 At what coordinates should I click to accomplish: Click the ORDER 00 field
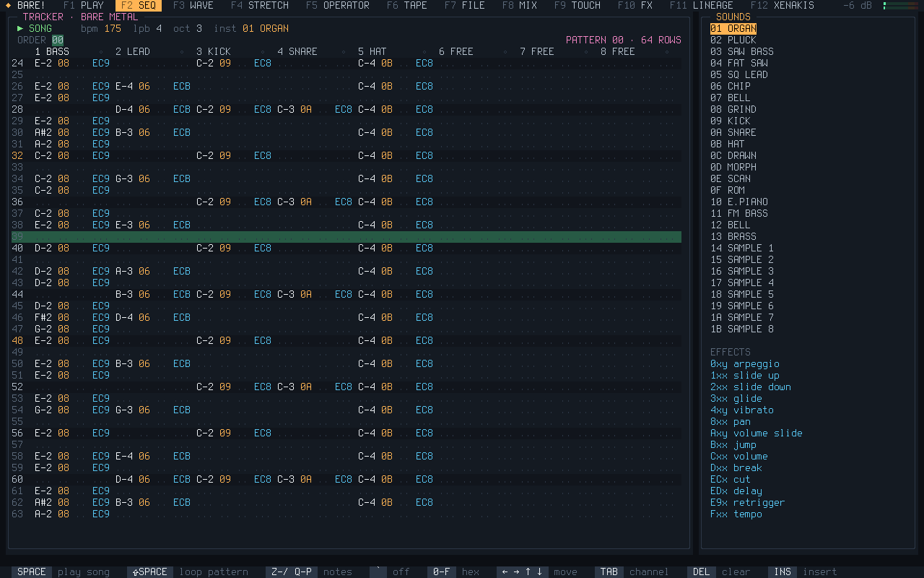click(40, 40)
